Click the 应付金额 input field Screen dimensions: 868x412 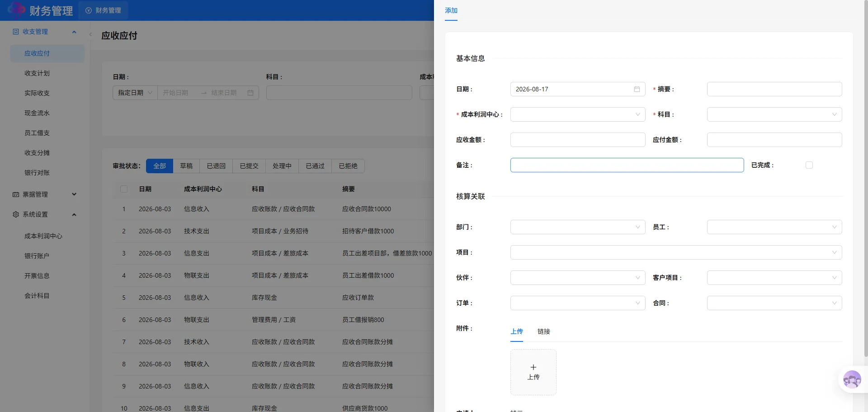coord(774,140)
